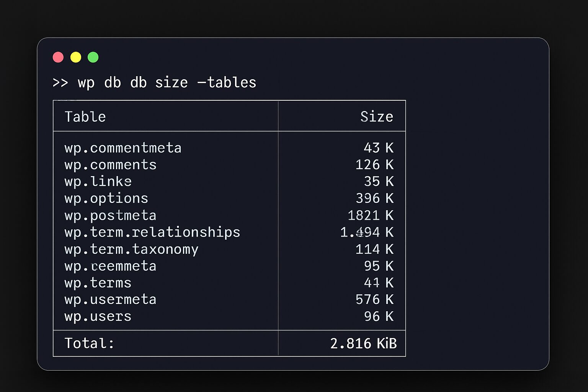This screenshot has height=392, width=588.
Task: Click the 2.816 KiB total value
Action: tap(363, 343)
